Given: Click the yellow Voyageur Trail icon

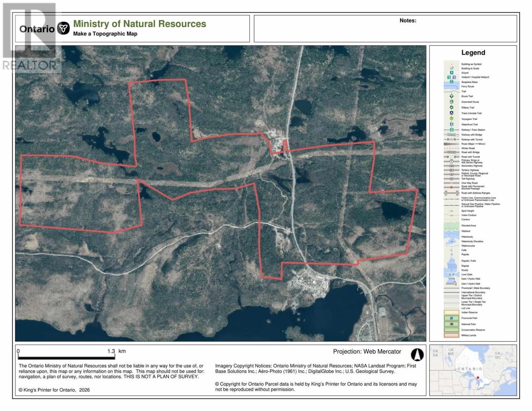Looking at the screenshot, I should tap(451, 119).
